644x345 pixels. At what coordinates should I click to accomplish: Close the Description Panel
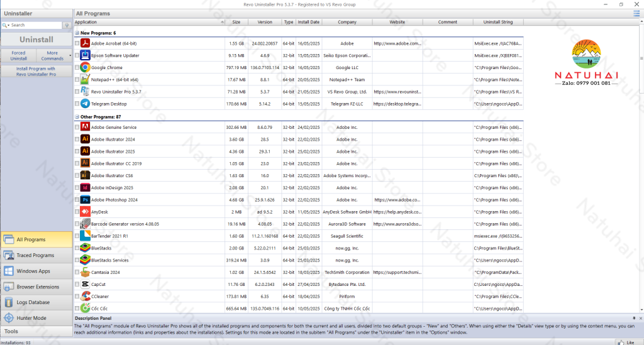tap(640, 318)
